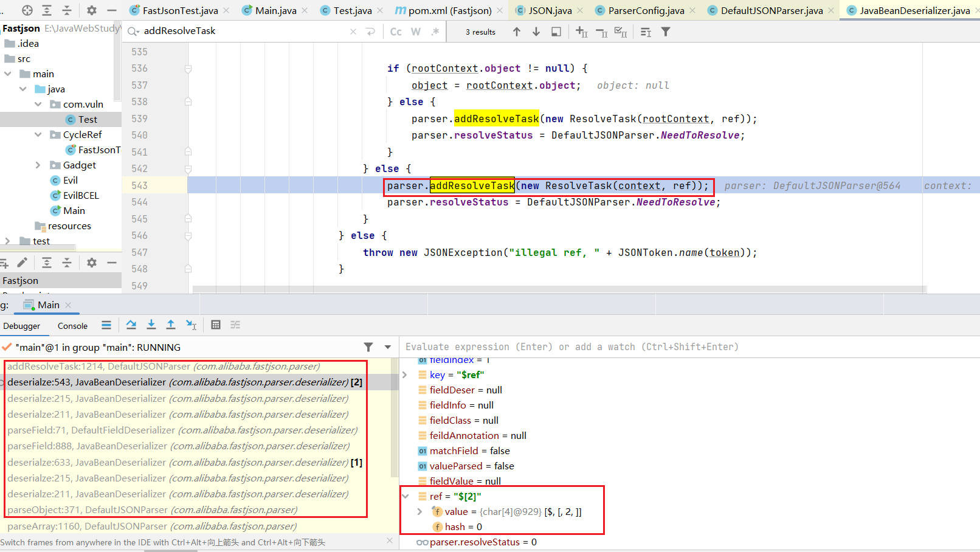Click the Step Over debug button
The height and width of the screenshot is (552, 980).
pyautogui.click(x=131, y=325)
